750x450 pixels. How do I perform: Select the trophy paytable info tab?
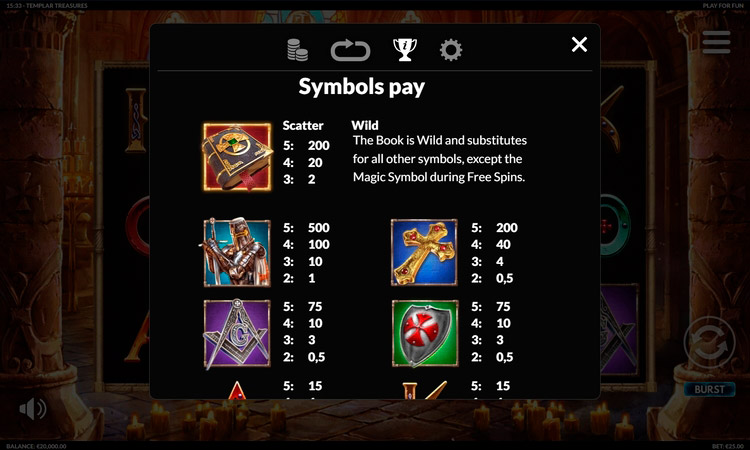coord(405,50)
